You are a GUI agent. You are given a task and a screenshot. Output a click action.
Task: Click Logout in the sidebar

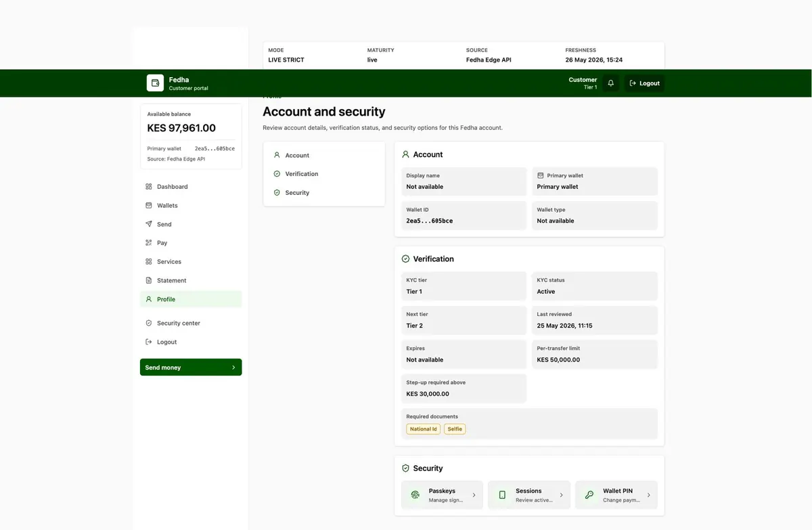pos(191,342)
